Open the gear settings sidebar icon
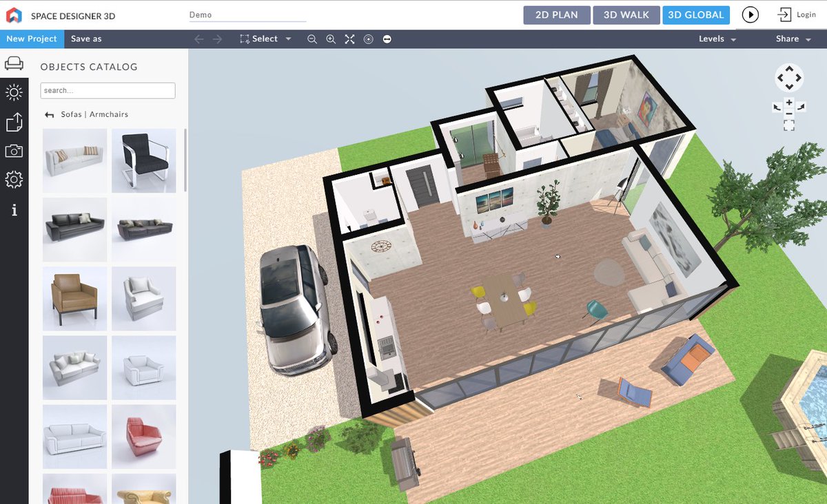The image size is (827, 504). click(x=14, y=180)
